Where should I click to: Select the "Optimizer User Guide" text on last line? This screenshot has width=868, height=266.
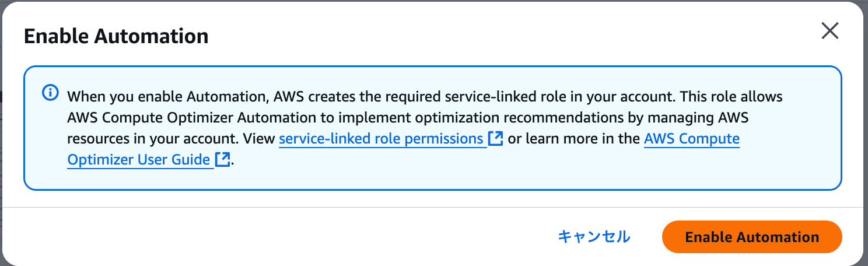[138, 159]
